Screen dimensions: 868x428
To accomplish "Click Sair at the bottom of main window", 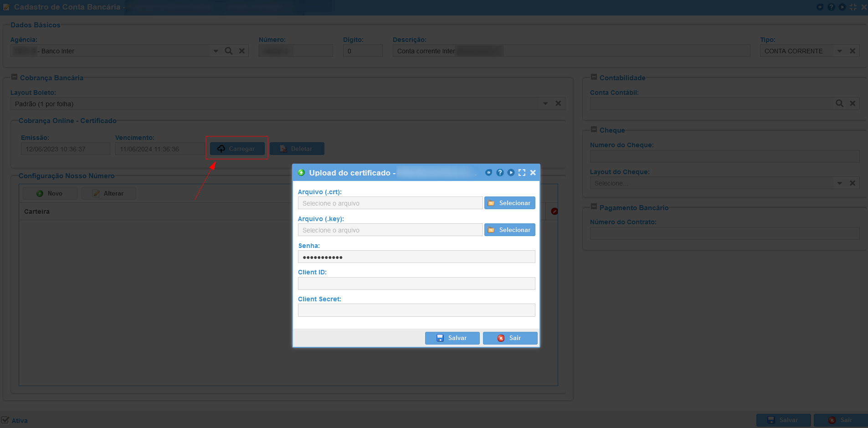I will 841,420.
